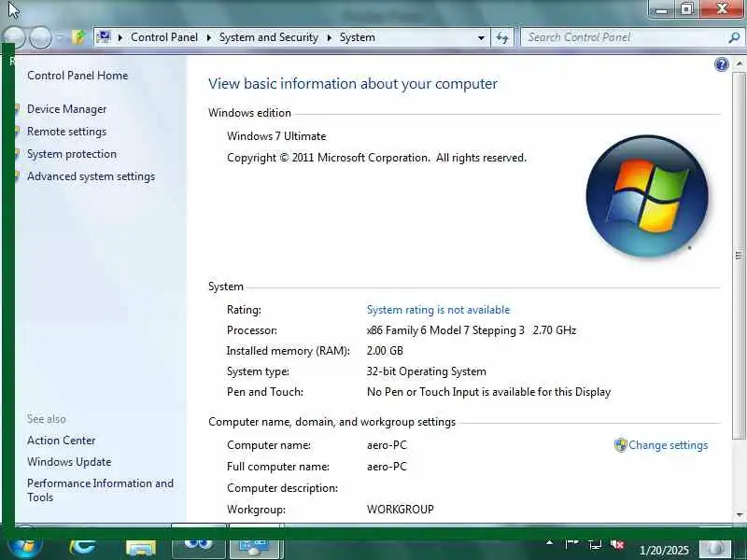
Task: Click the muted volume tray icon
Action: (x=617, y=544)
